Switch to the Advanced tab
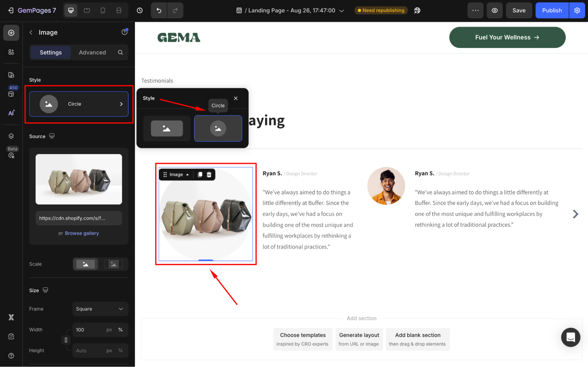The image size is (588, 367). coord(92,52)
